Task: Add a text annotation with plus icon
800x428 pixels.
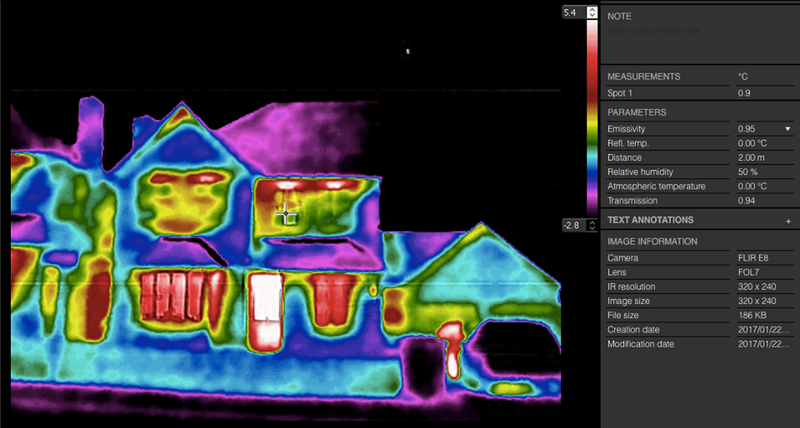Action: click(788, 220)
